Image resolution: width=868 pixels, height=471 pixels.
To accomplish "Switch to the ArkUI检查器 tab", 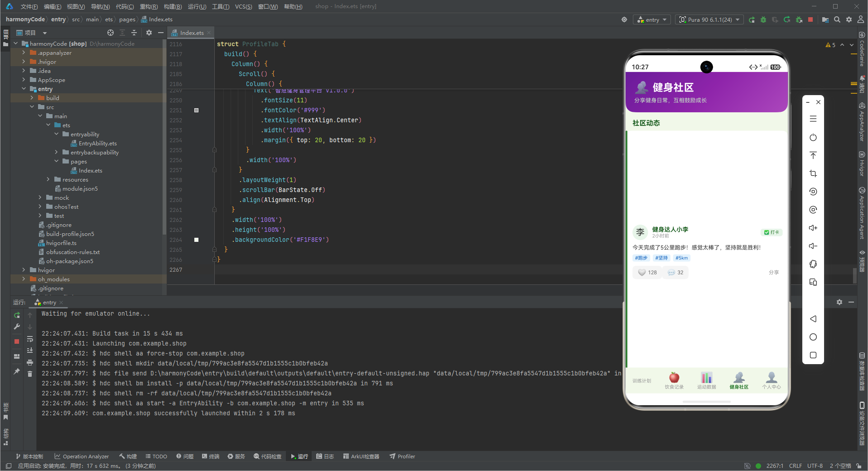I will tap(361, 457).
